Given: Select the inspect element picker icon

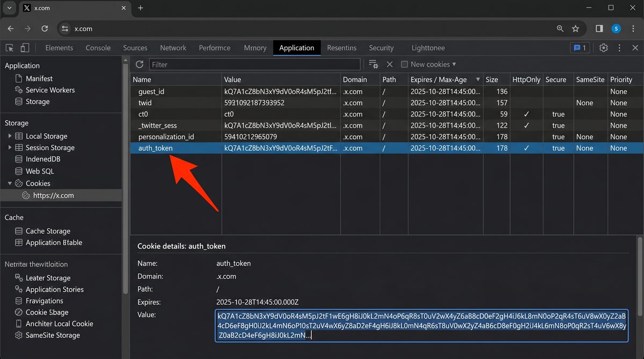Looking at the screenshot, I should 9,48.
